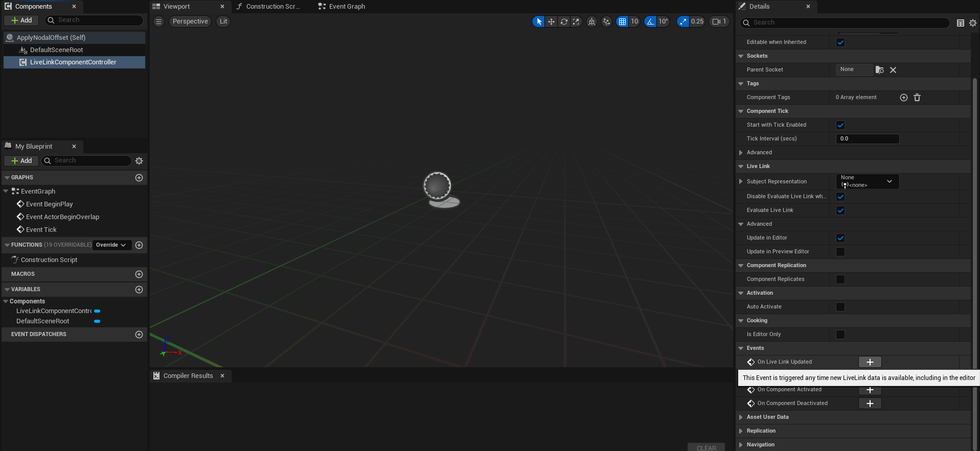This screenshot has height=451, width=980.
Task: Click Add button in Components panel
Action: [21, 20]
